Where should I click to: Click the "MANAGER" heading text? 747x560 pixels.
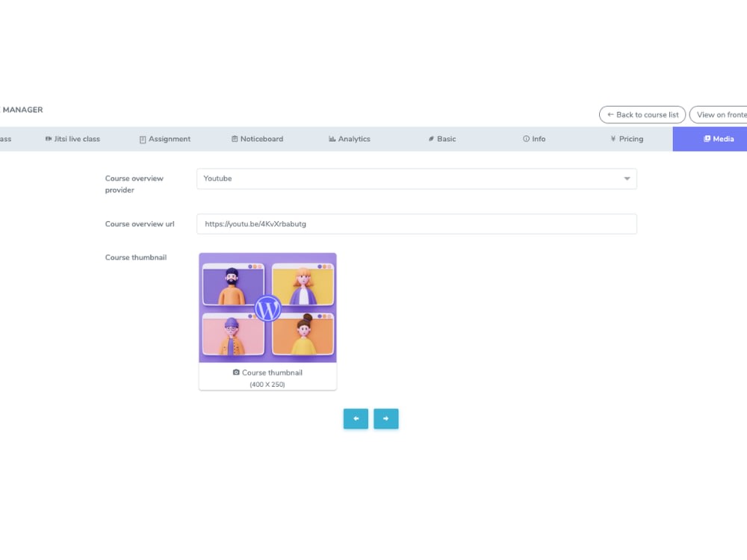click(x=22, y=110)
